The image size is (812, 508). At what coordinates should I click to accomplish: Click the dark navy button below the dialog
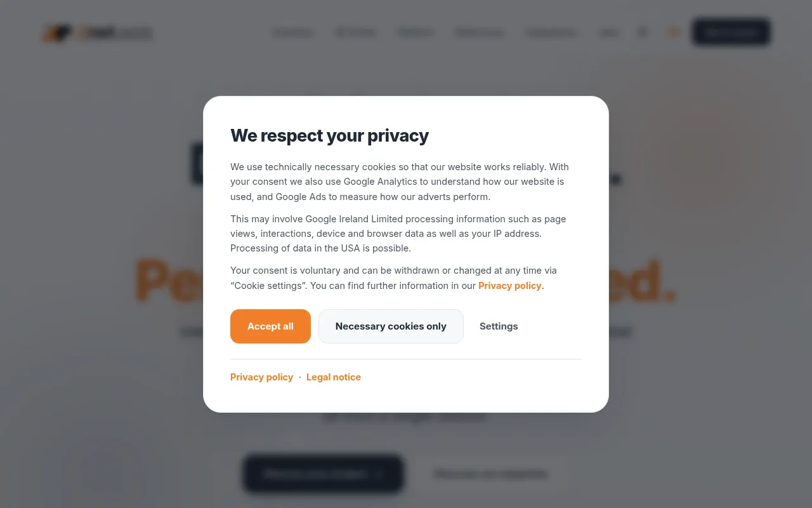tap(323, 474)
